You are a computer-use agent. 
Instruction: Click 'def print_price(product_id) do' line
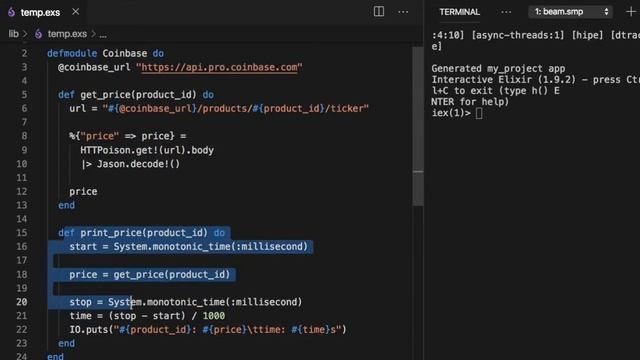[x=141, y=233]
